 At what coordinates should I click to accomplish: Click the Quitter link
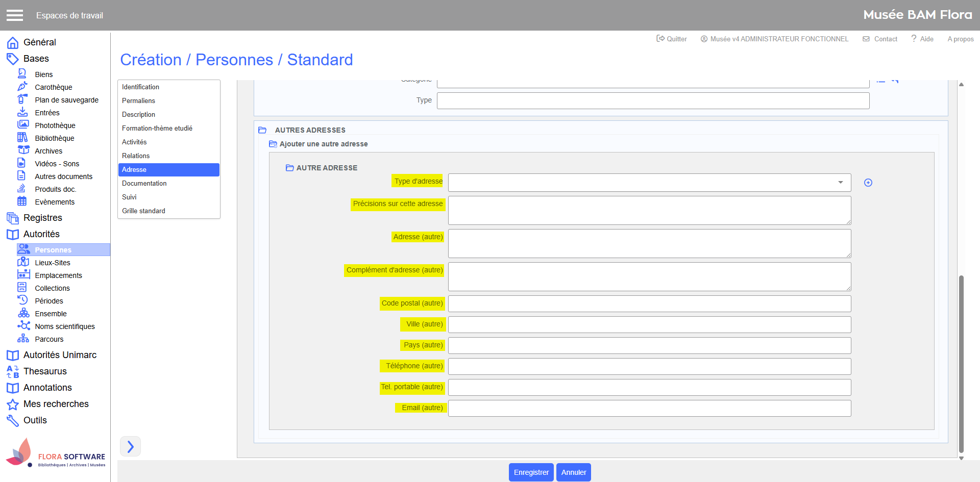click(672, 39)
